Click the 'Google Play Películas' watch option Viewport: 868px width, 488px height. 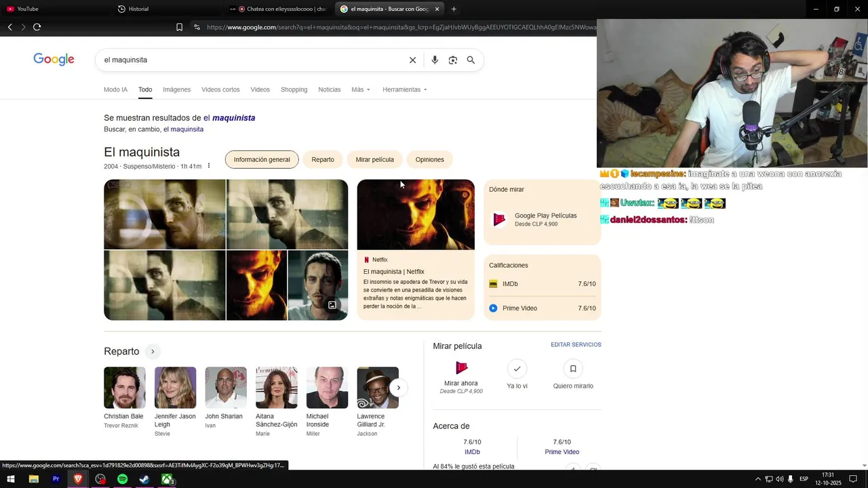pos(542,220)
